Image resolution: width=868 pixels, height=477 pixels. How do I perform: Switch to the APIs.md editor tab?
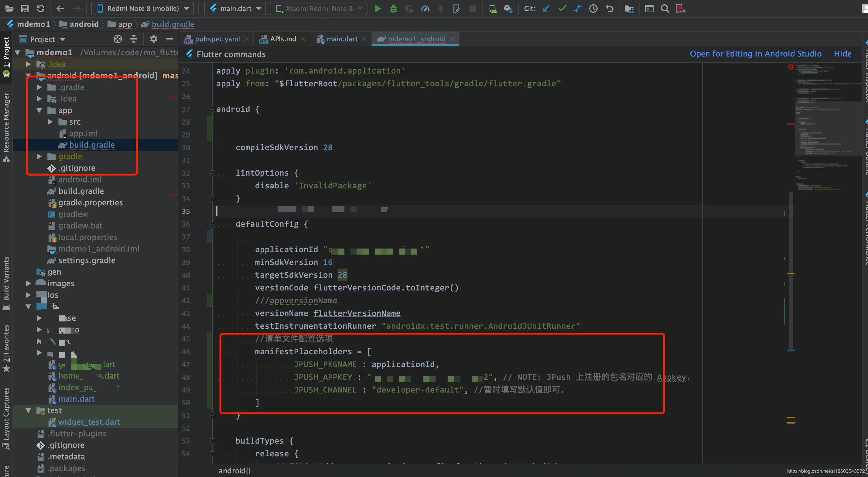pos(283,39)
